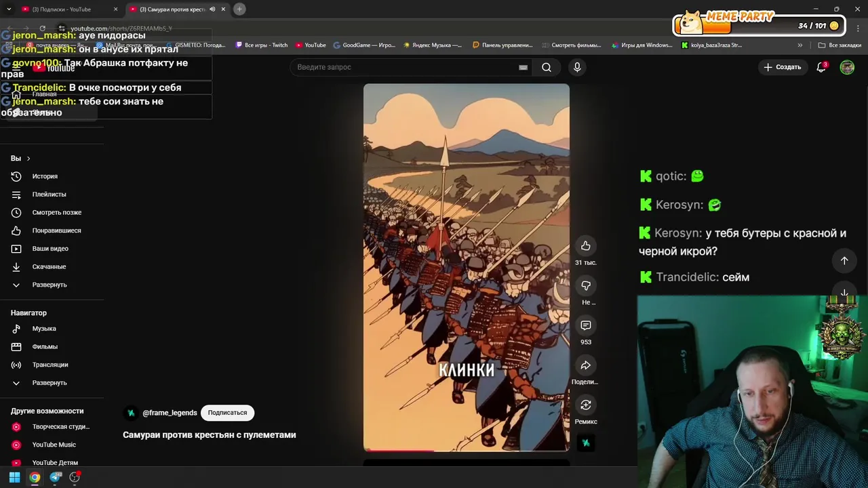This screenshot has width=868, height=488.
Task: Open the YouTube bookmark in bookmarks bar
Action: click(311, 45)
